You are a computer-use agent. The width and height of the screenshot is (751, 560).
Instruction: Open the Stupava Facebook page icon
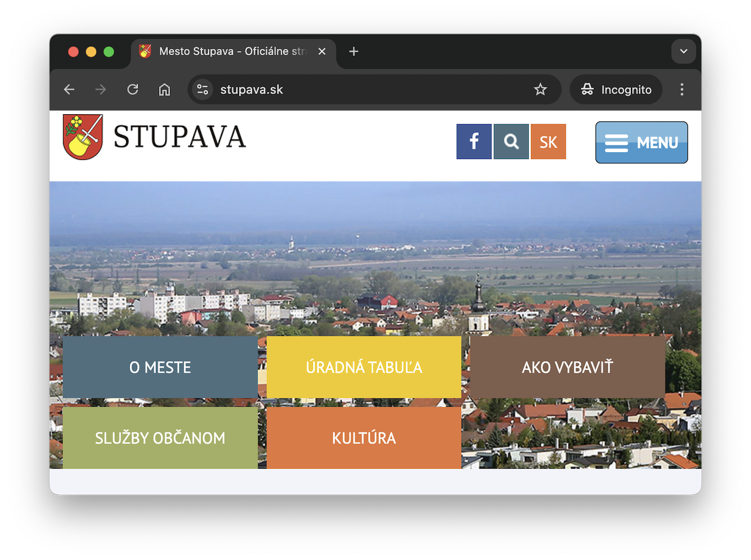474,141
